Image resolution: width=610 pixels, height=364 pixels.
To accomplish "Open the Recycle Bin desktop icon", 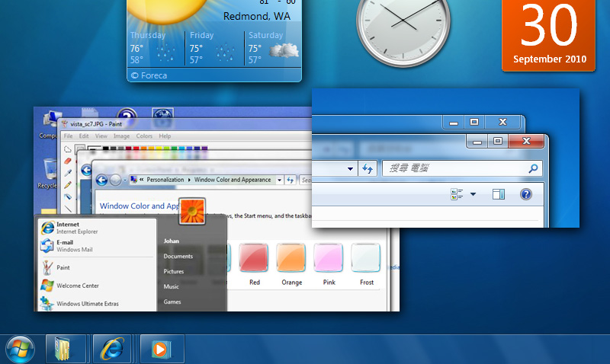I will click(49, 174).
